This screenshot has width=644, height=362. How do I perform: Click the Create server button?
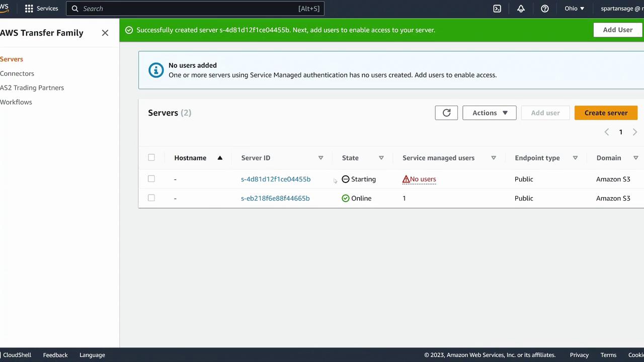(x=606, y=113)
